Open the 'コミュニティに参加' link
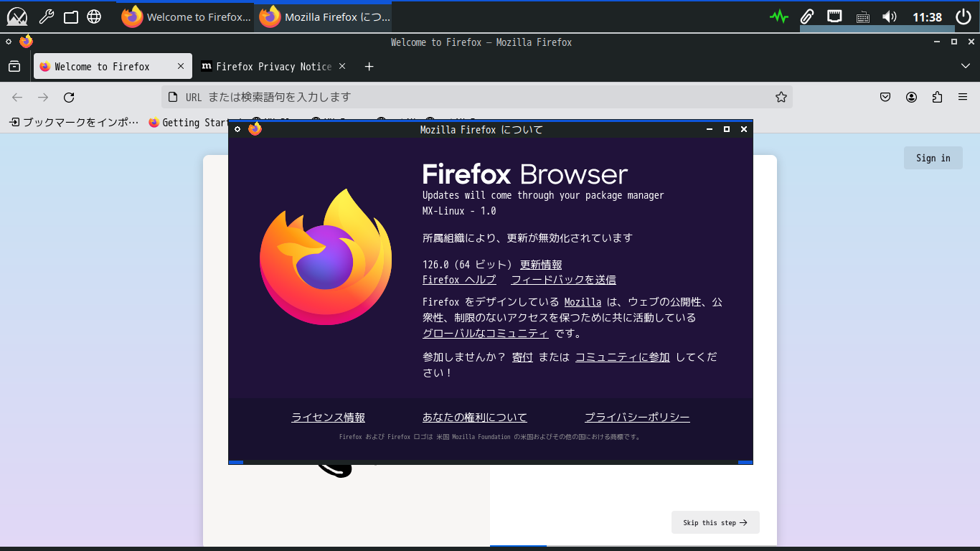The width and height of the screenshot is (980, 551). [623, 357]
